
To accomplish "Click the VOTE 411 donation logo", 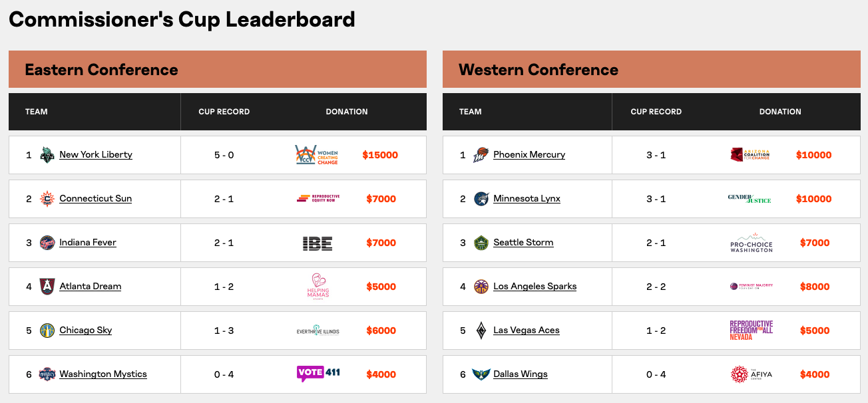I will point(318,373).
